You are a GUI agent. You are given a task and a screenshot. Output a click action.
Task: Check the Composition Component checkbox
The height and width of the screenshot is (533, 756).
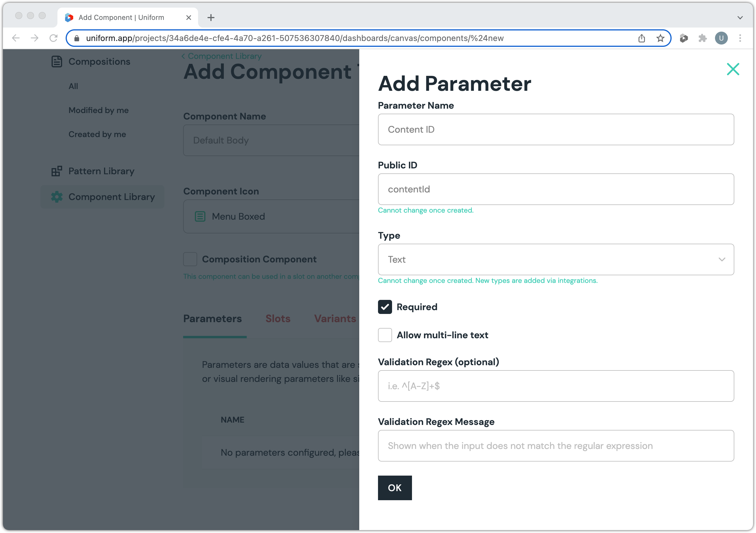(190, 259)
